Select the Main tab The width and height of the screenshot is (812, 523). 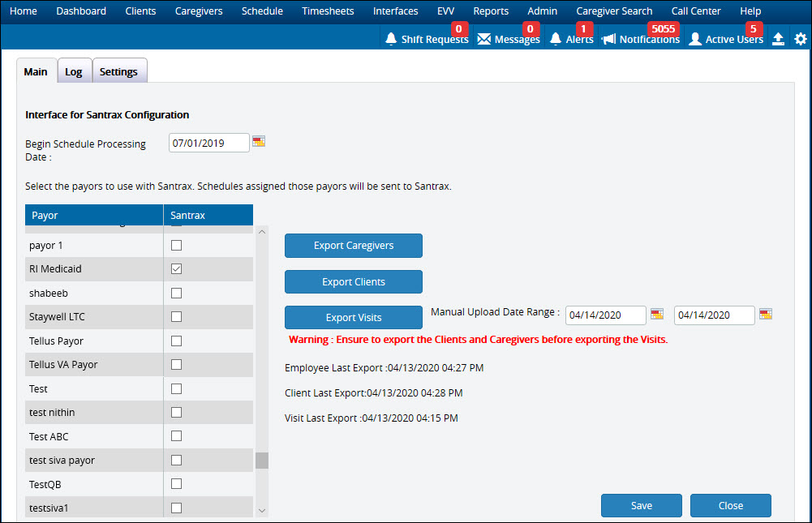click(x=36, y=71)
